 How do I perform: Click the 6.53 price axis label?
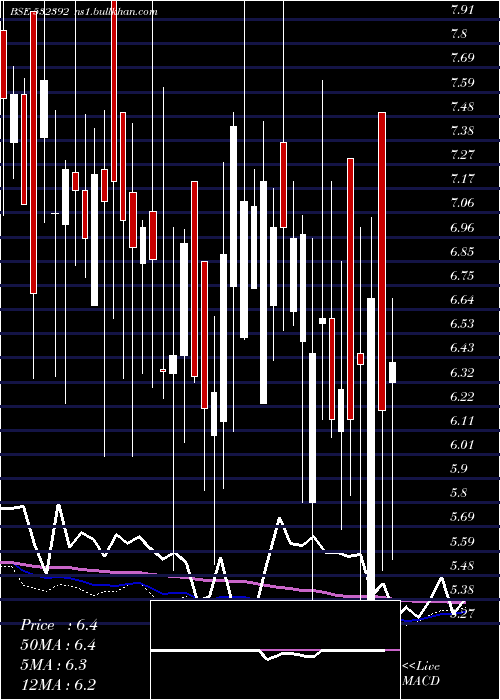click(x=462, y=324)
